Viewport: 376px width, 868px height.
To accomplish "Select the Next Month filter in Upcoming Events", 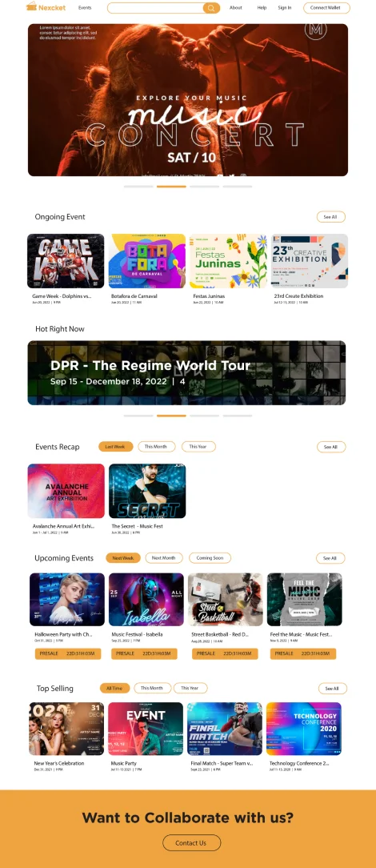I will click(x=164, y=558).
